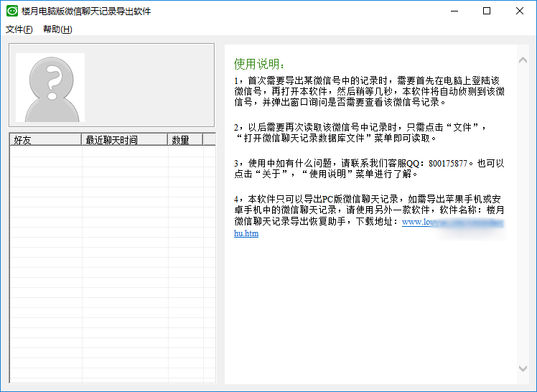Image resolution: width=537 pixels, height=392 pixels.
Task: Click the gray user avatar placeholder
Action: 50,87
